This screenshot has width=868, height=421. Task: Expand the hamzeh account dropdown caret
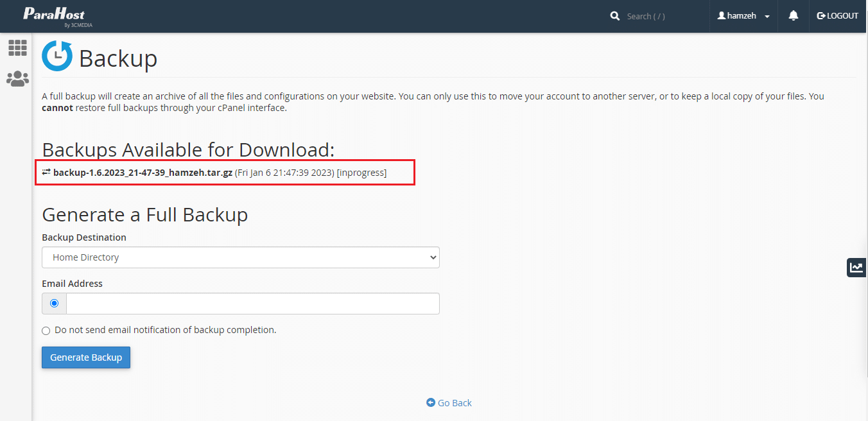coord(767,17)
